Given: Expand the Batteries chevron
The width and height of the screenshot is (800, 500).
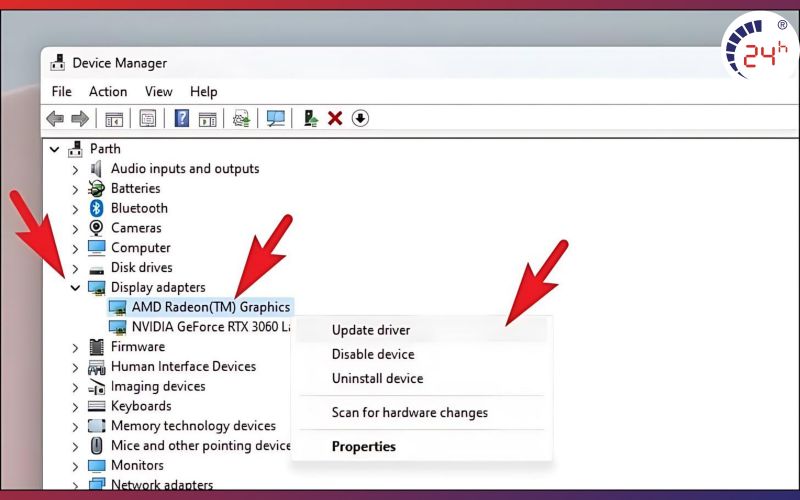Looking at the screenshot, I should (76, 189).
